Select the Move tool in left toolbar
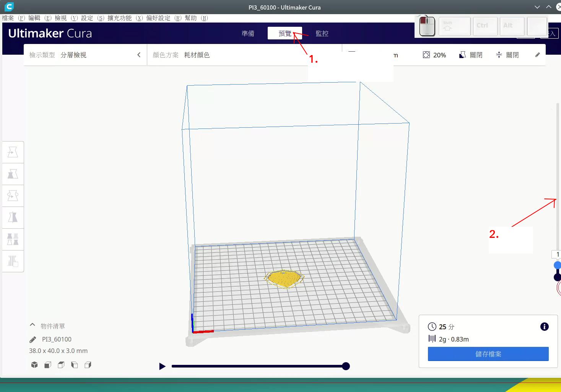 pos(13,152)
